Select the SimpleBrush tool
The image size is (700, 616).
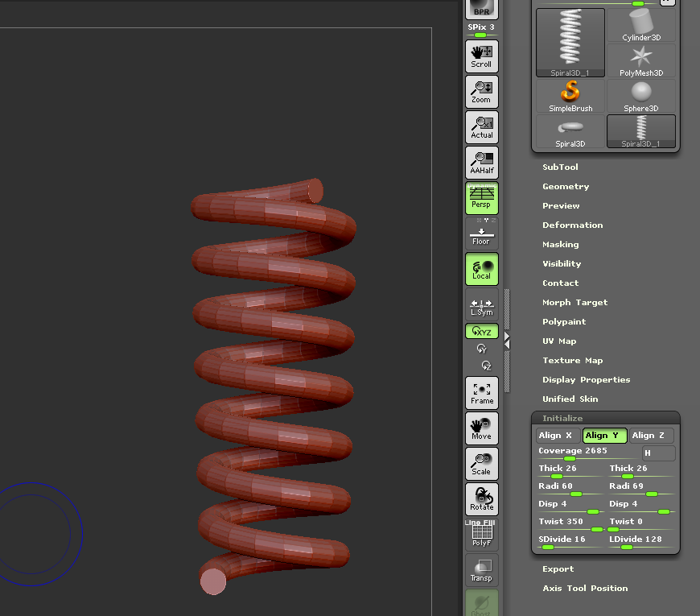[570, 96]
